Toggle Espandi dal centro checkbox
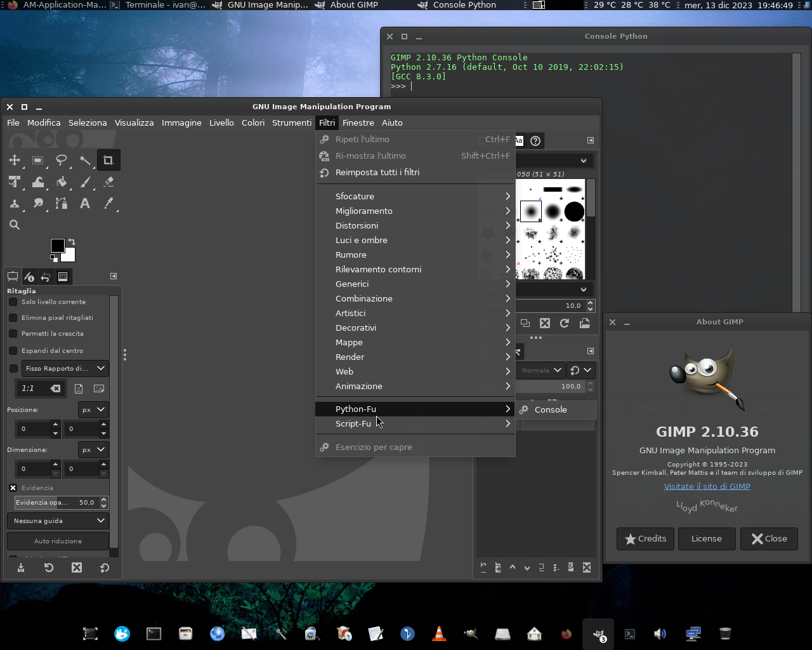This screenshot has height=650, width=812. click(x=13, y=350)
